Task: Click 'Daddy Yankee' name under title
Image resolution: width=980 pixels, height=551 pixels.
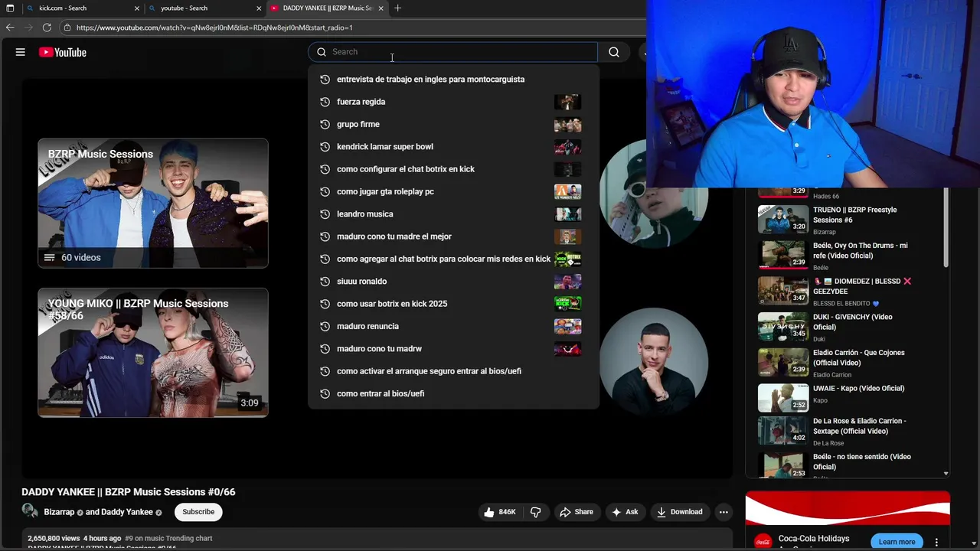Action: point(127,512)
